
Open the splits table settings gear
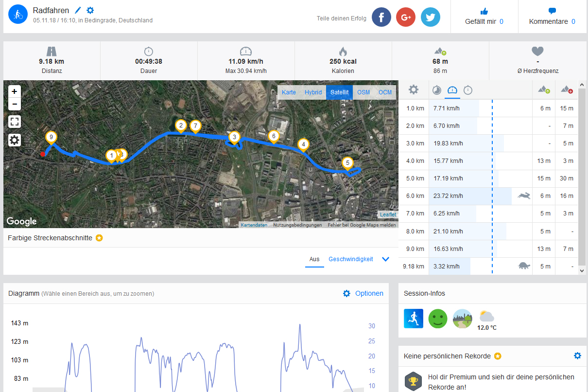click(x=414, y=90)
